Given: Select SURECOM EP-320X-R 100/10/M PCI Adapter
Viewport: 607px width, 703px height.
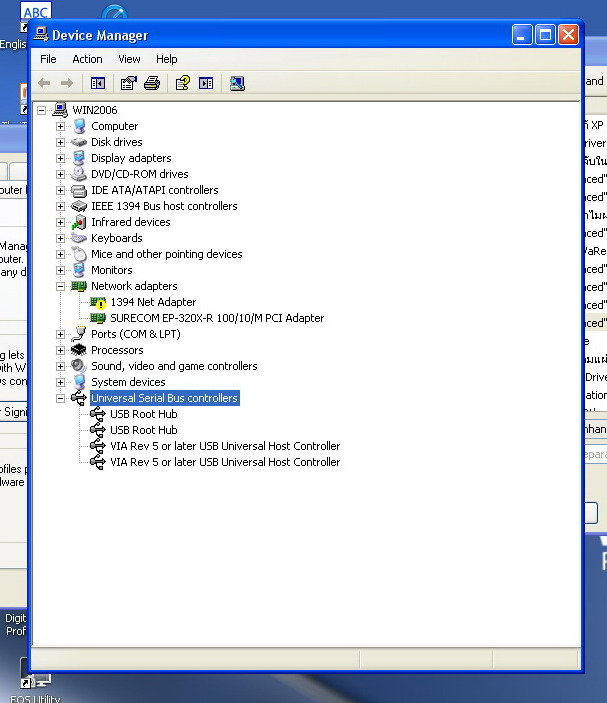Looking at the screenshot, I should point(217,318).
